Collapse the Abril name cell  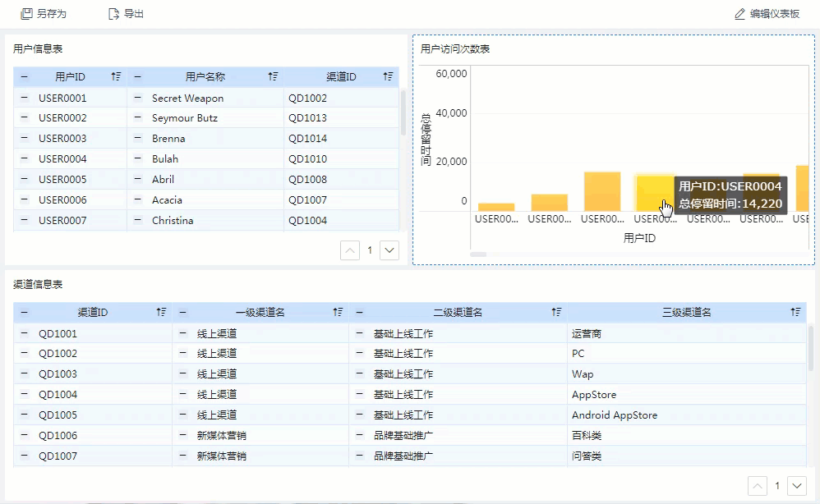coord(137,179)
